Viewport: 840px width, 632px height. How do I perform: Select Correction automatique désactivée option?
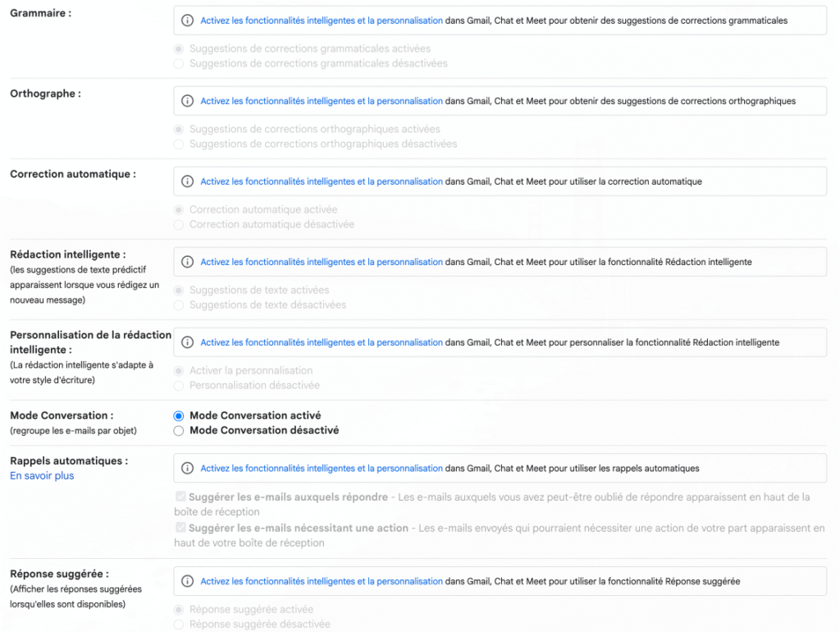[x=179, y=225]
